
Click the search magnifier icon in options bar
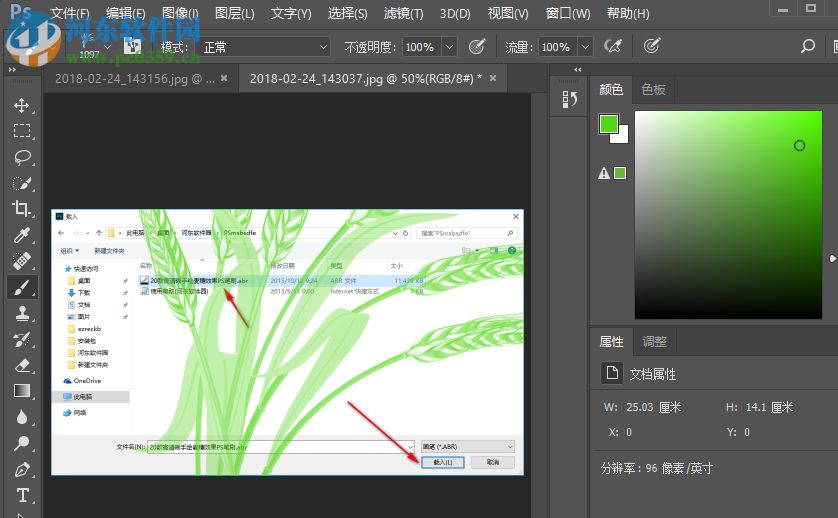click(808, 47)
